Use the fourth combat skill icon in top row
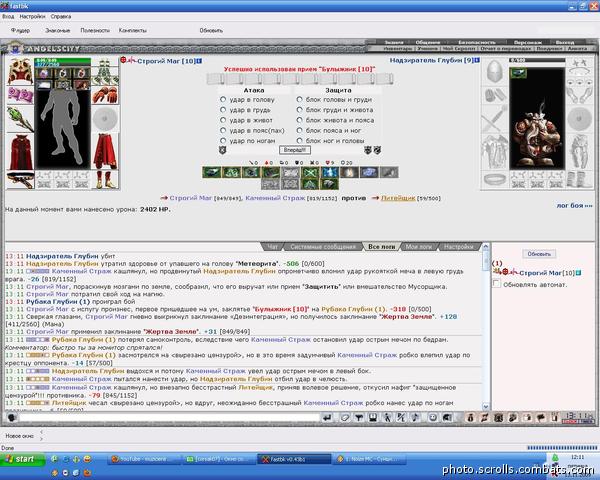 click(271, 172)
